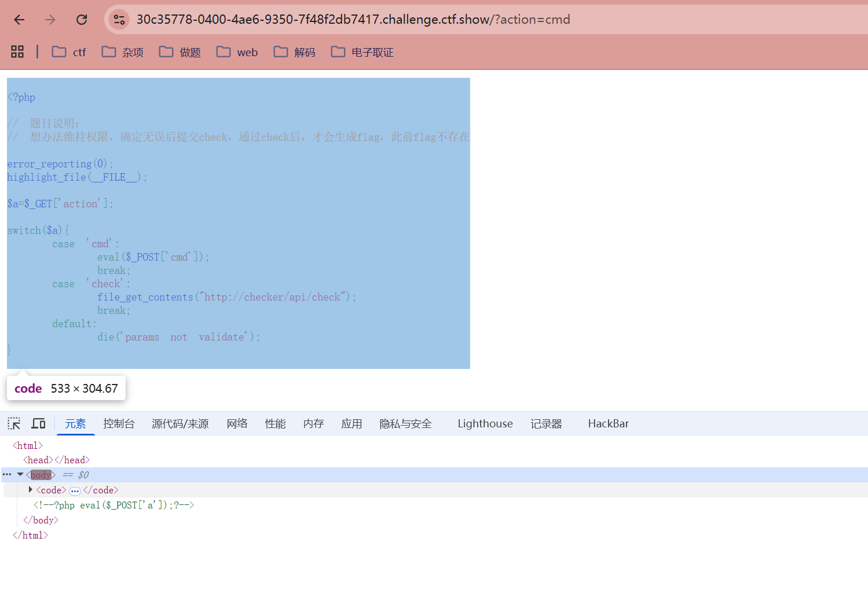
Task: Expand the <code> node triangle
Action: [x=31, y=489]
